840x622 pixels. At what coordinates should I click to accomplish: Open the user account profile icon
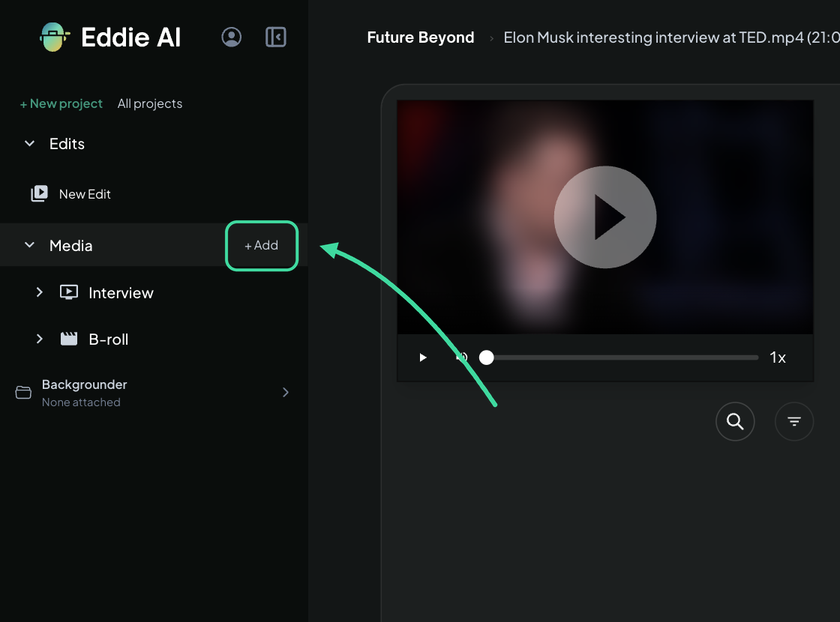click(232, 37)
